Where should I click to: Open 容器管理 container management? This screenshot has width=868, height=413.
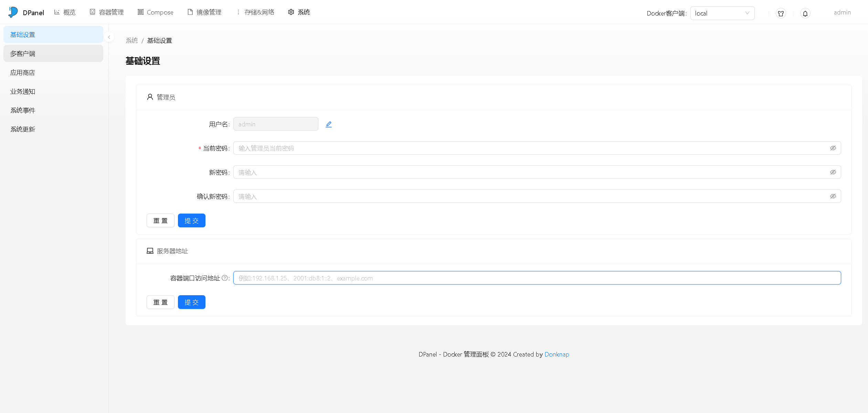[x=106, y=12]
